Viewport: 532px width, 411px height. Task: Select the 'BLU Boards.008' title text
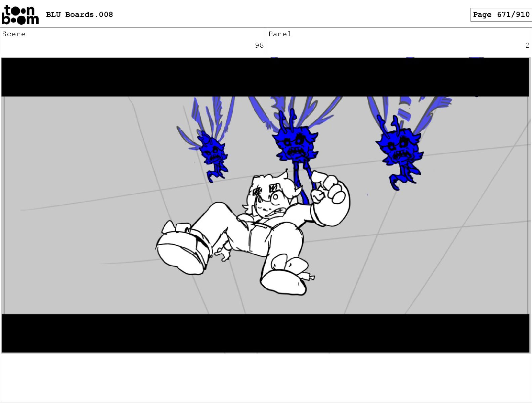(79, 14)
